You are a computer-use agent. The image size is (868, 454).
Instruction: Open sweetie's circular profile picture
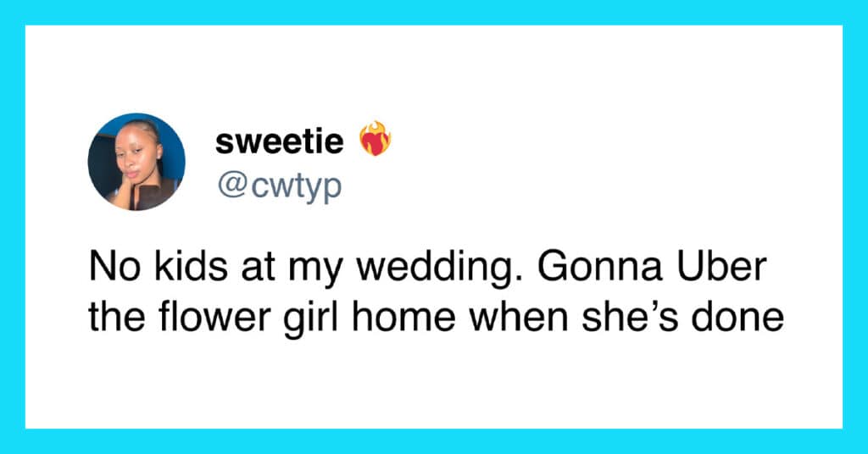coord(136,162)
